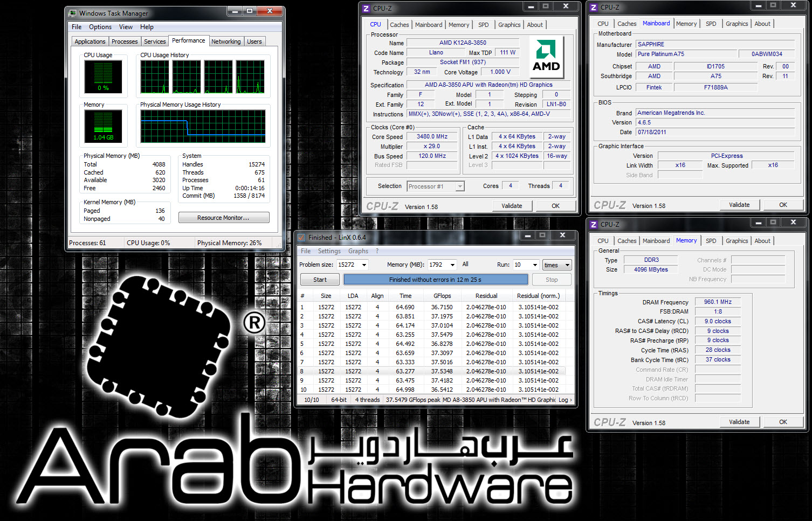The width and height of the screenshot is (812, 521).
Task: Open the Caches tab in the Llano CPU-Z window
Action: (x=400, y=25)
